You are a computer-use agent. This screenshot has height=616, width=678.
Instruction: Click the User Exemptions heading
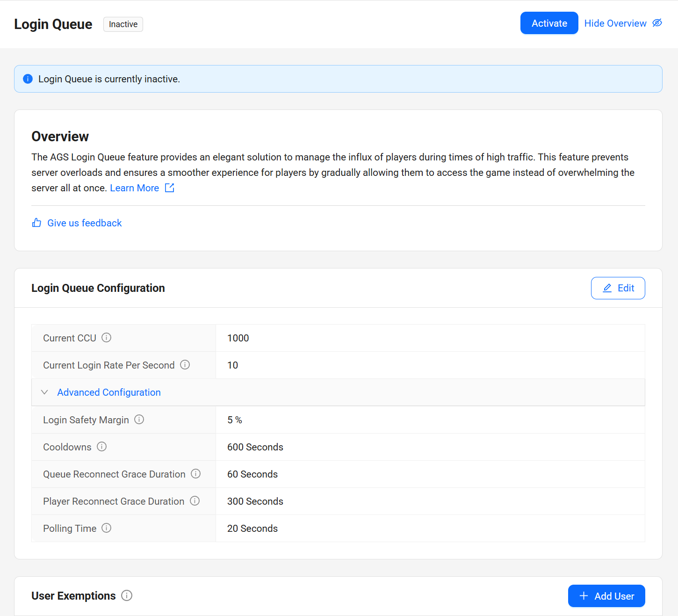coord(73,596)
